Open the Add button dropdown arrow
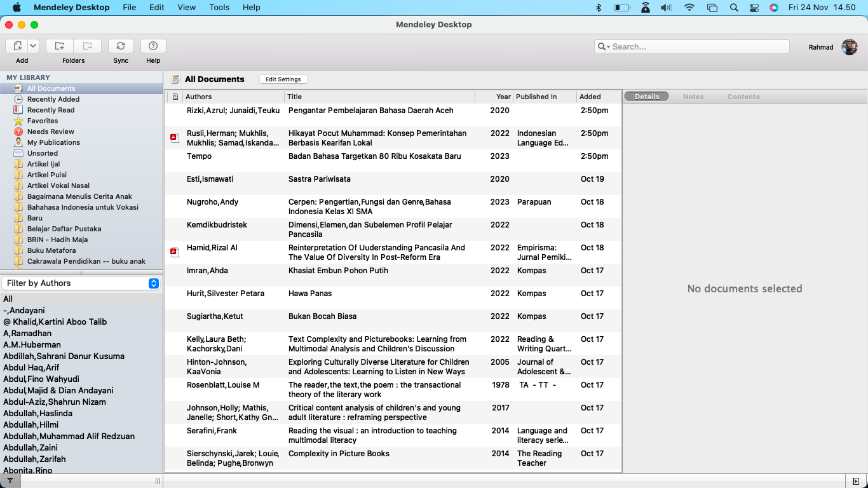 coord(34,46)
